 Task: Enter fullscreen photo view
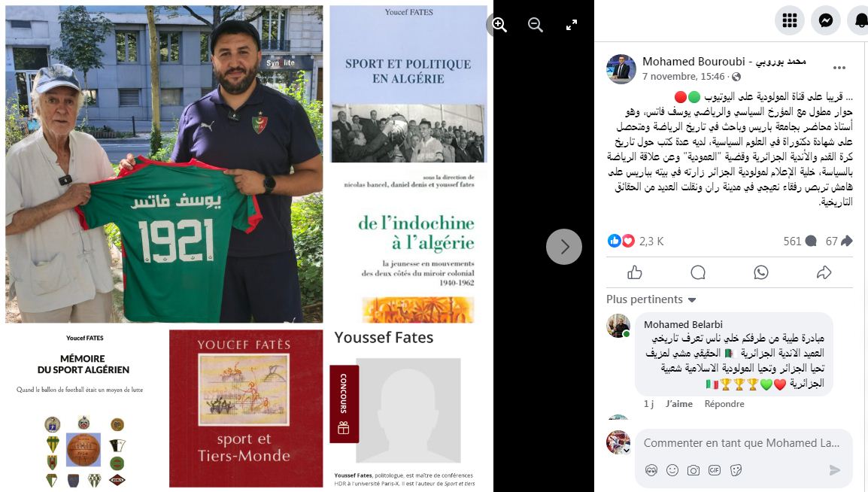pos(572,25)
